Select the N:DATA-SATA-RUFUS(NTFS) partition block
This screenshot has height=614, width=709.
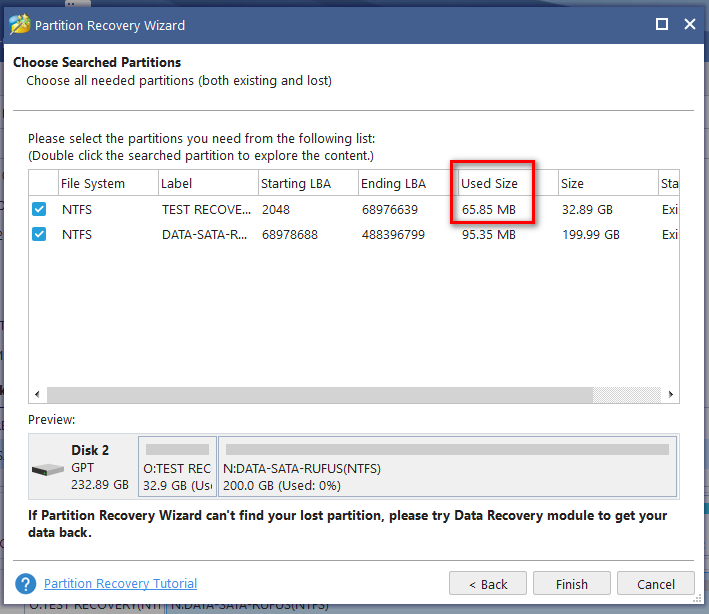(448, 466)
